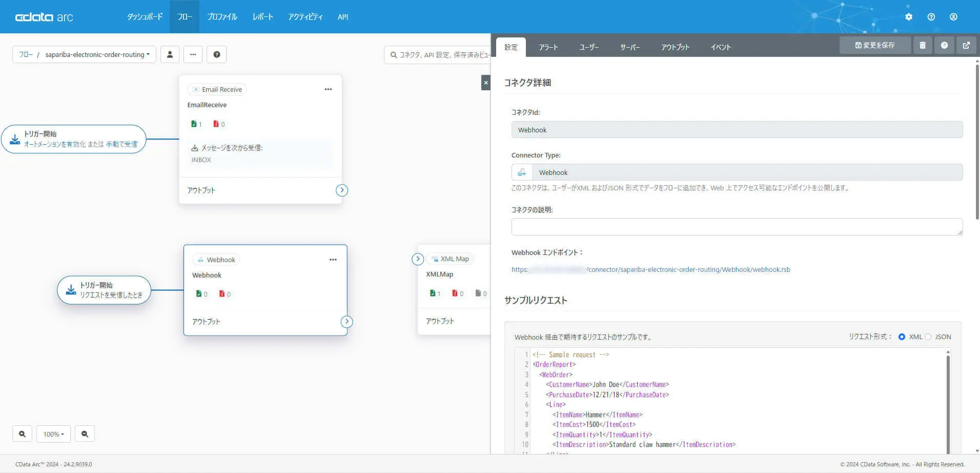Viewport: 980px width, 473px height.
Task: Open the flow user permissions icon button
Action: point(170,54)
